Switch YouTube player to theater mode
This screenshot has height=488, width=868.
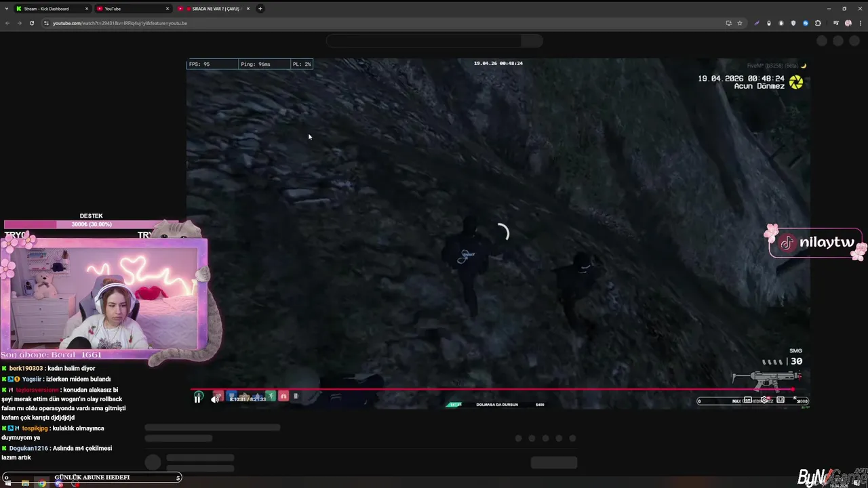781,400
